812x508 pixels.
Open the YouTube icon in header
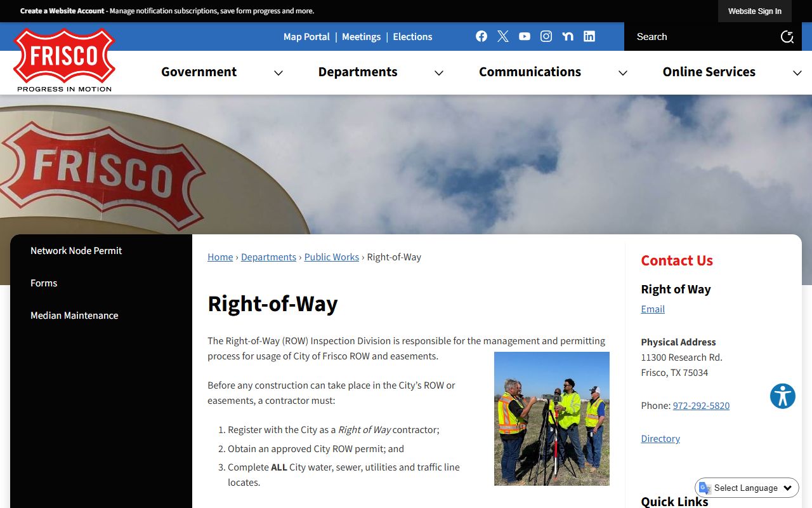pyautogui.click(x=525, y=36)
